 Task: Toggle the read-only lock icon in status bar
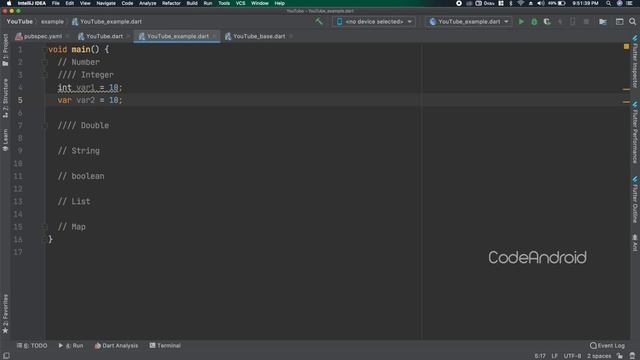pyautogui.click(x=620, y=356)
